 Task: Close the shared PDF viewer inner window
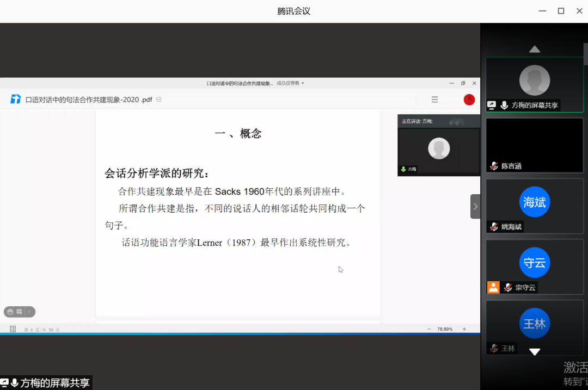474,83
